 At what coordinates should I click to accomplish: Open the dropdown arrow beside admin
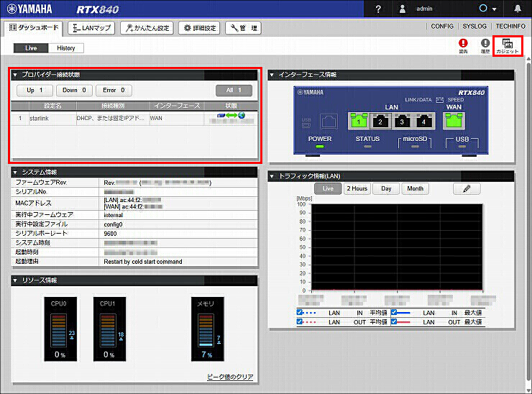click(493, 9)
